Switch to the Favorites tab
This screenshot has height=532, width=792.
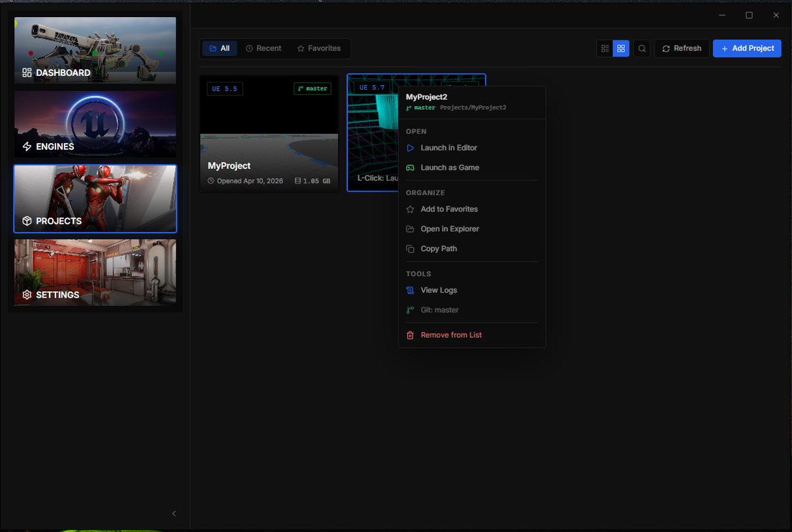click(x=319, y=48)
